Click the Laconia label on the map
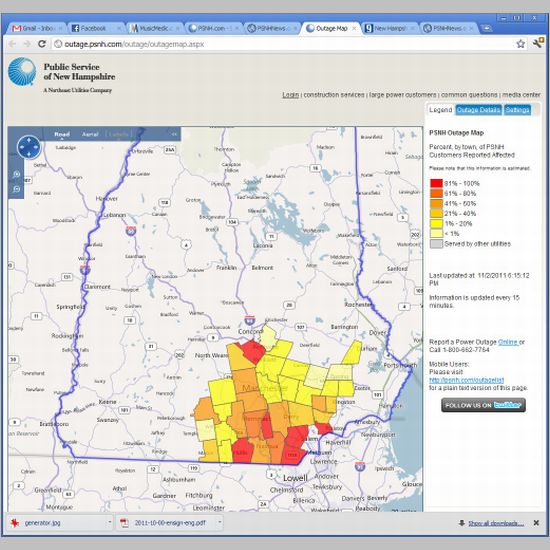Viewport: 550px width, 550px height. pos(262,246)
